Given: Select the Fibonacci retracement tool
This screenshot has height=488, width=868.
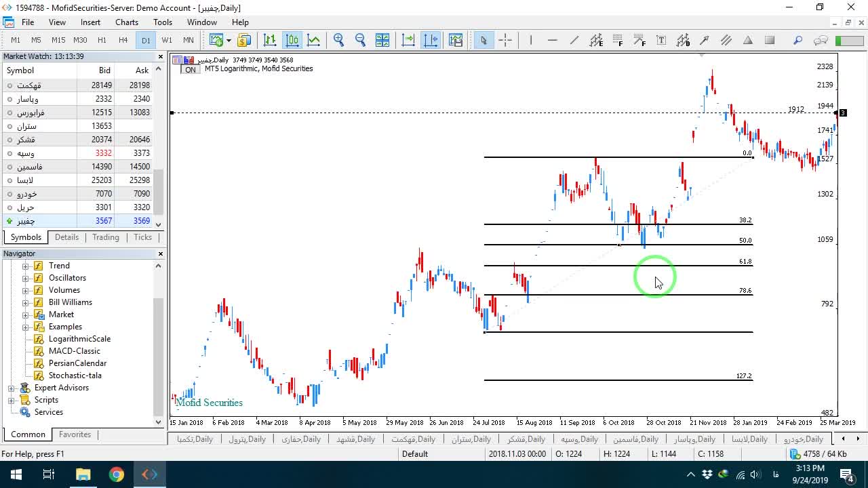Looking at the screenshot, I should tap(618, 40).
